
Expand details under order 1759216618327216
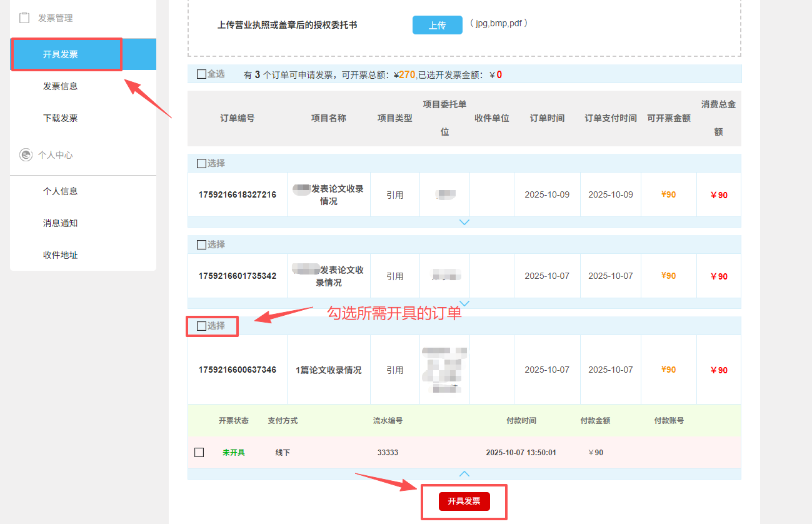pos(464,222)
